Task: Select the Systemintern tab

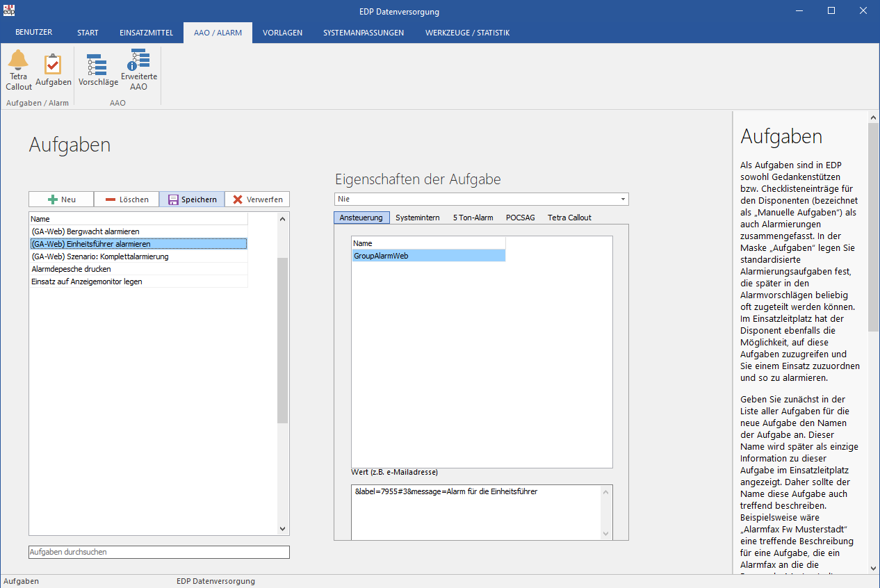Action: click(x=418, y=218)
